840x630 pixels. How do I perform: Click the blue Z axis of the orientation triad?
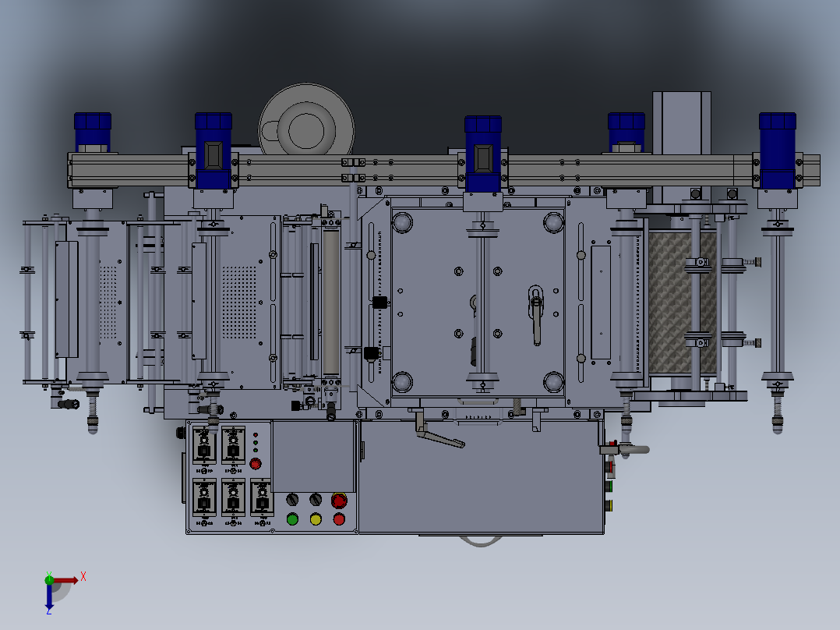coord(49,595)
